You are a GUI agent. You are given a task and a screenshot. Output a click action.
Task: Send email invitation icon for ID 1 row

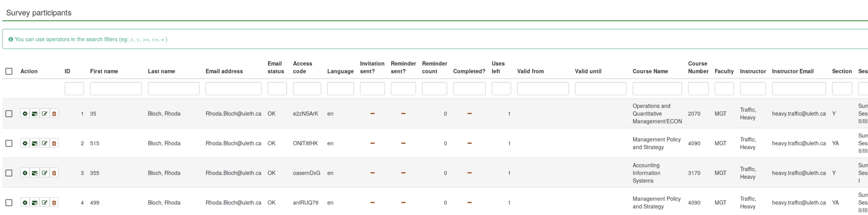[x=35, y=114]
